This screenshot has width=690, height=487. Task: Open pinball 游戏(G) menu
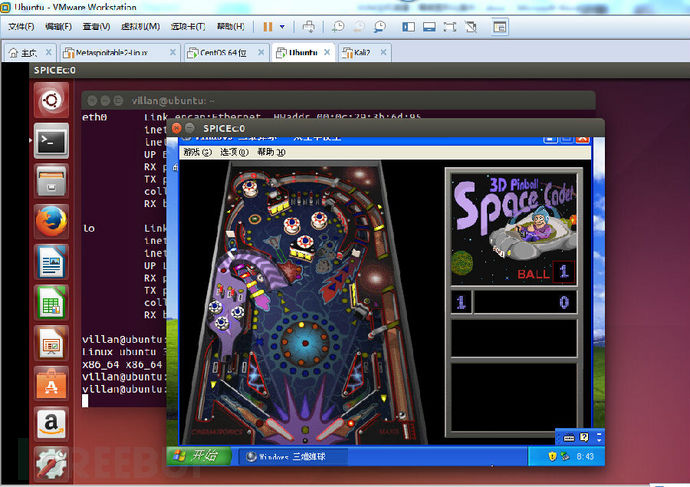point(198,152)
